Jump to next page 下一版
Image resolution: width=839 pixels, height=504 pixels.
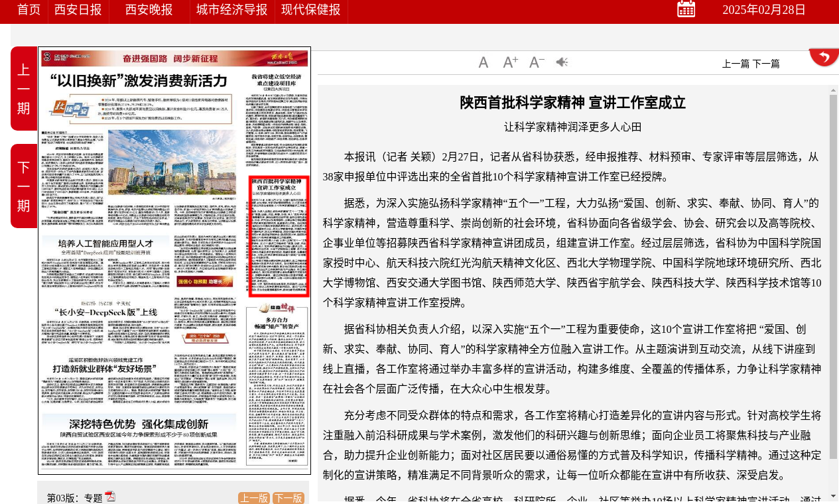(x=289, y=498)
